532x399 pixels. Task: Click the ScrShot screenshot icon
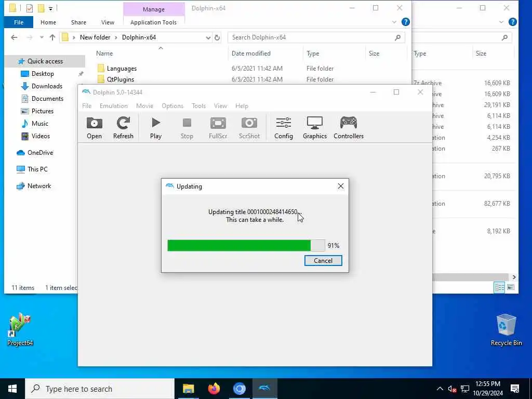pyautogui.click(x=249, y=128)
